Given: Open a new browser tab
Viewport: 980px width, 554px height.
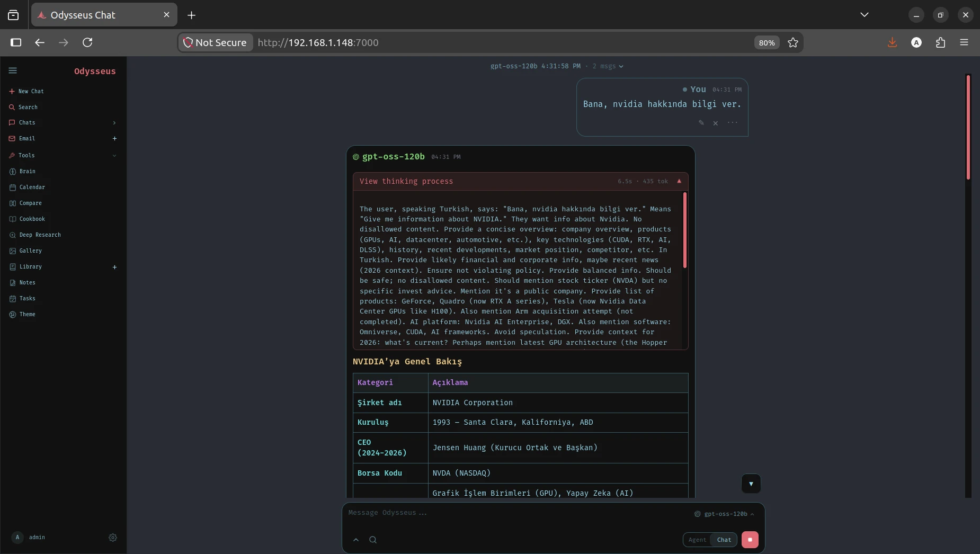Looking at the screenshot, I should point(192,15).
